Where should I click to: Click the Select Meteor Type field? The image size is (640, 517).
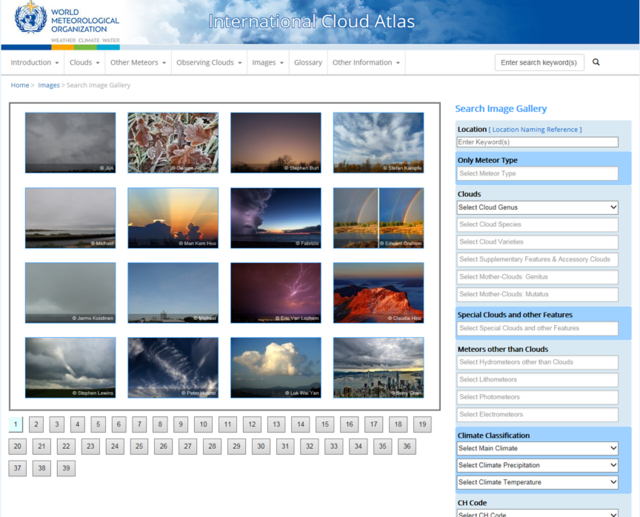pos(537,173)
